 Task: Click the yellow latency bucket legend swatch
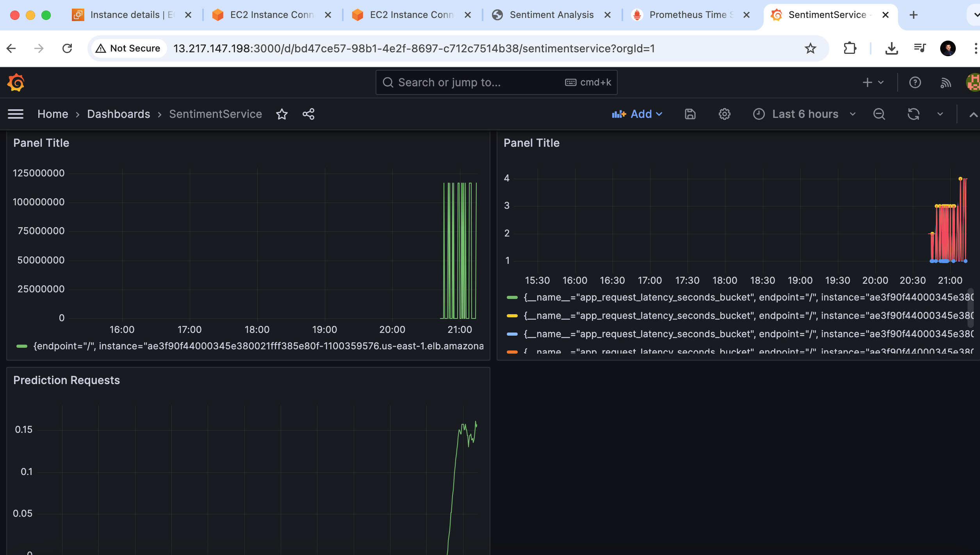pos(512,316)
